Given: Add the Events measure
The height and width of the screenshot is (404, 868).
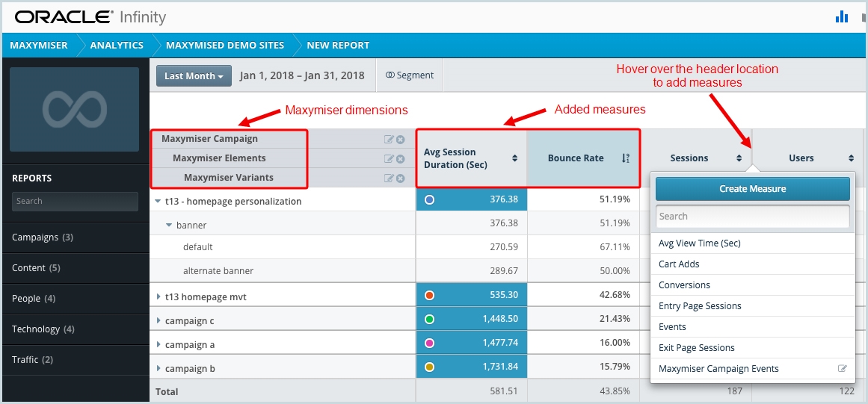Looking at the screenshot, I should click(753, 327).
